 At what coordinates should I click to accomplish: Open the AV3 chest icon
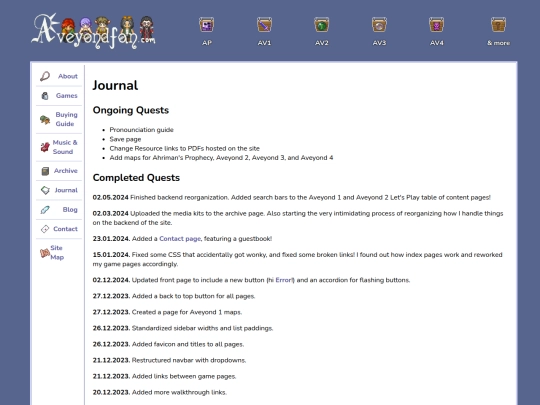click(x=379, y=25)
